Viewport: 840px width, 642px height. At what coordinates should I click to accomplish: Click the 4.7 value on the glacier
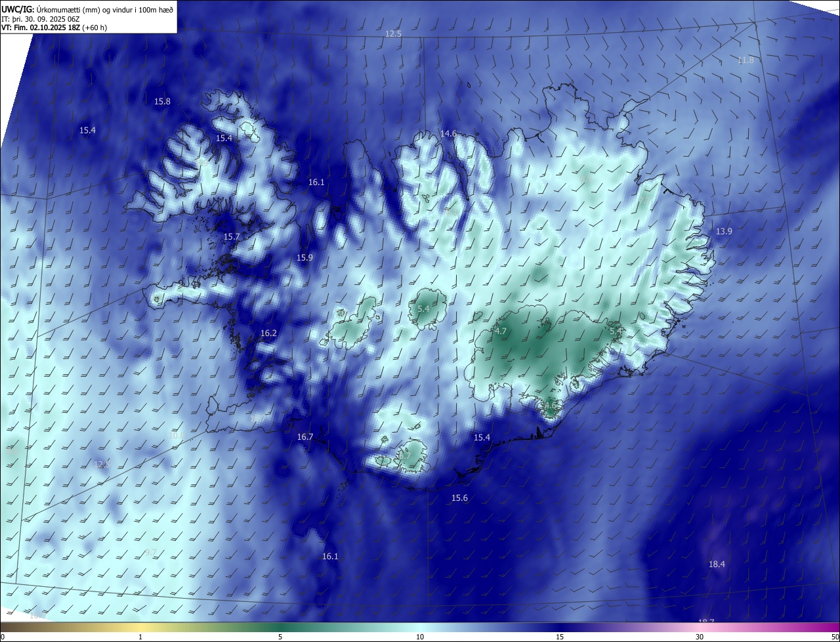tap(501, 332)
